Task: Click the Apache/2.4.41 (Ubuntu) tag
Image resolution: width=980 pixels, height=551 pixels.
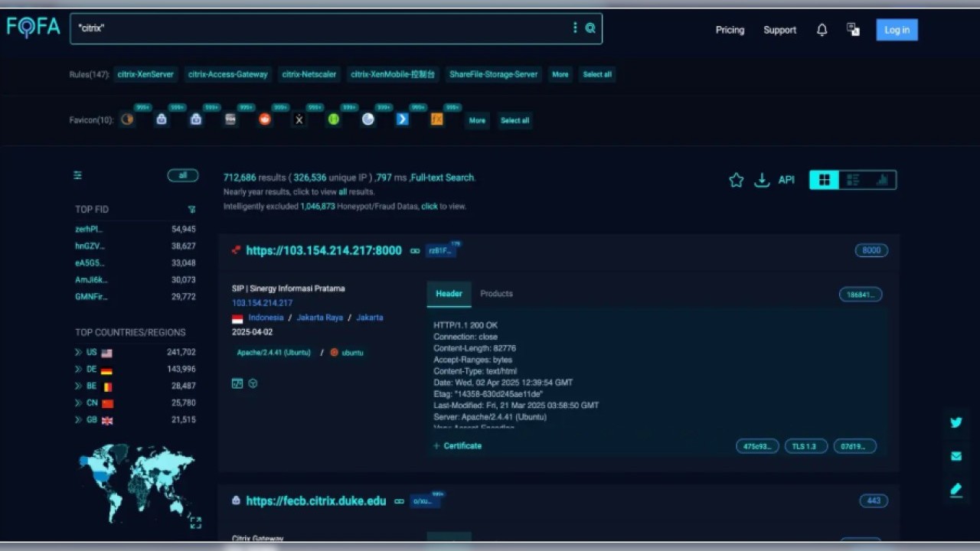Action: [x=273, y=353]
